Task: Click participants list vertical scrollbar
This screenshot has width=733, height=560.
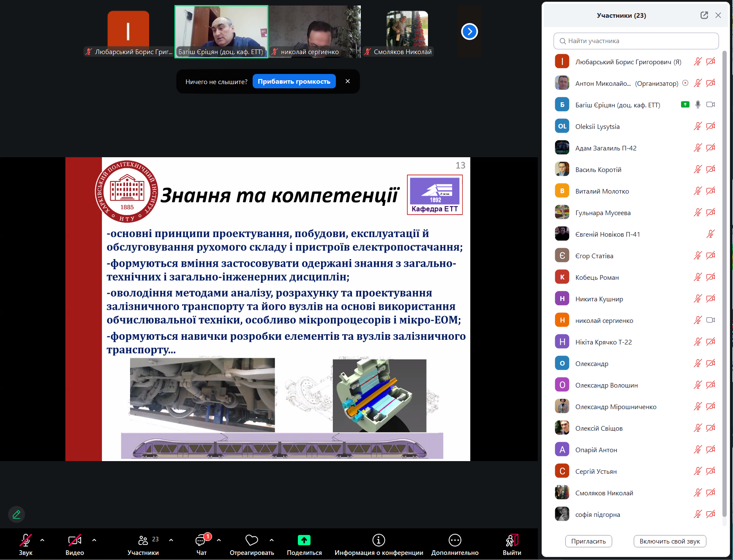Action: coord(725,283)
